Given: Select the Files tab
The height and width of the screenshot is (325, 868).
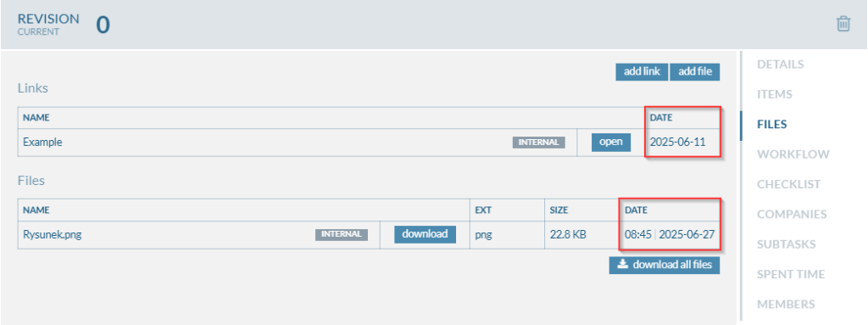Looking at the screenshot, I should (x=771, y=124).
